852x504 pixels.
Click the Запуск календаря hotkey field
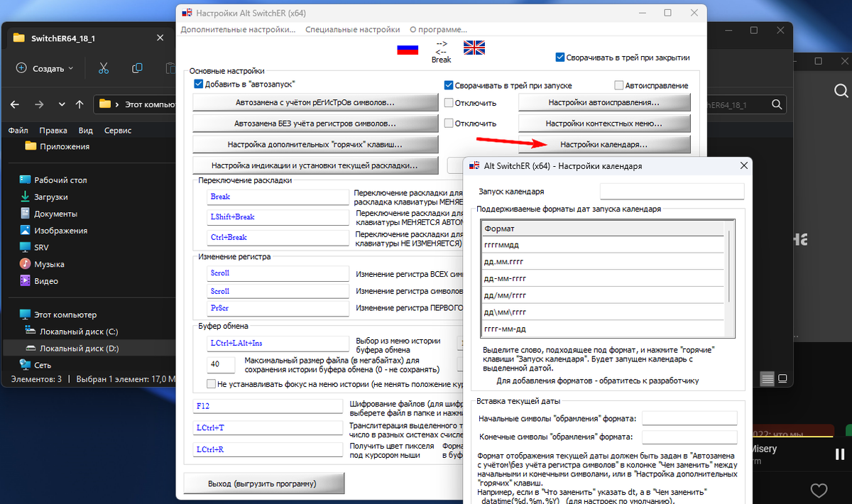(672, 192)
